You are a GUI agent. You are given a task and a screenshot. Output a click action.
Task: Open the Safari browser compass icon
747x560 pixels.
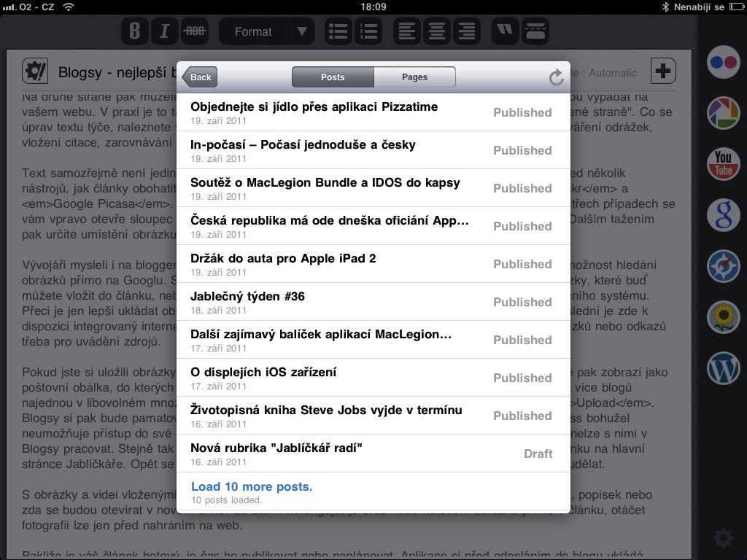723,265
